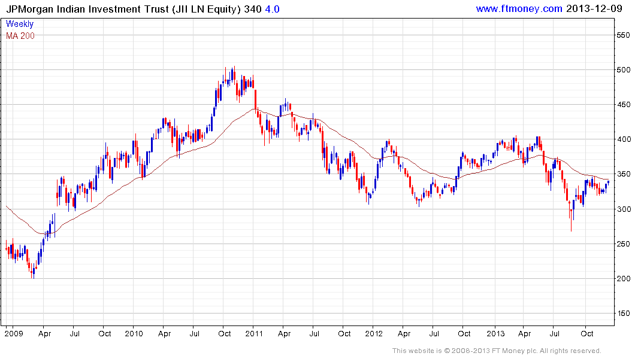
Task: Select the 2010 year label on x-axis
Action: [134, 334]
